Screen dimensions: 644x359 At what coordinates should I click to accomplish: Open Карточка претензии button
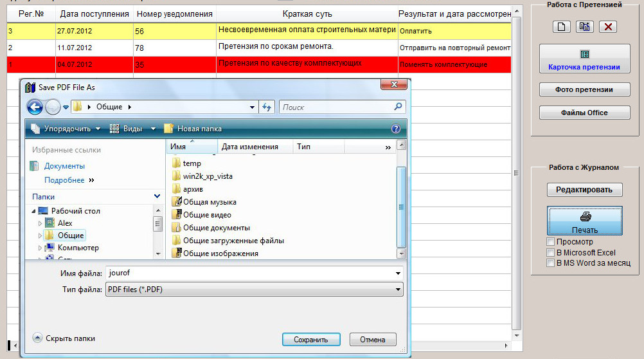(x=584, y=59)
